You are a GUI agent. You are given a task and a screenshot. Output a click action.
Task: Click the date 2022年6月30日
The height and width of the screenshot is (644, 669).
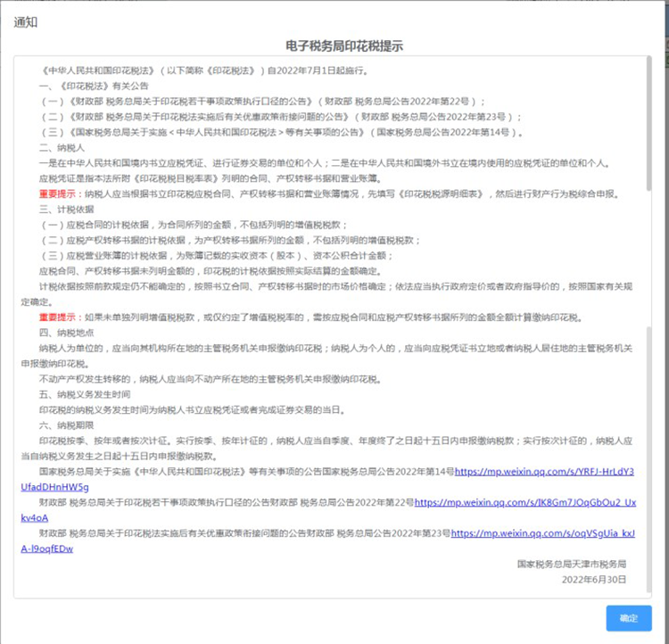click(594, 579)
